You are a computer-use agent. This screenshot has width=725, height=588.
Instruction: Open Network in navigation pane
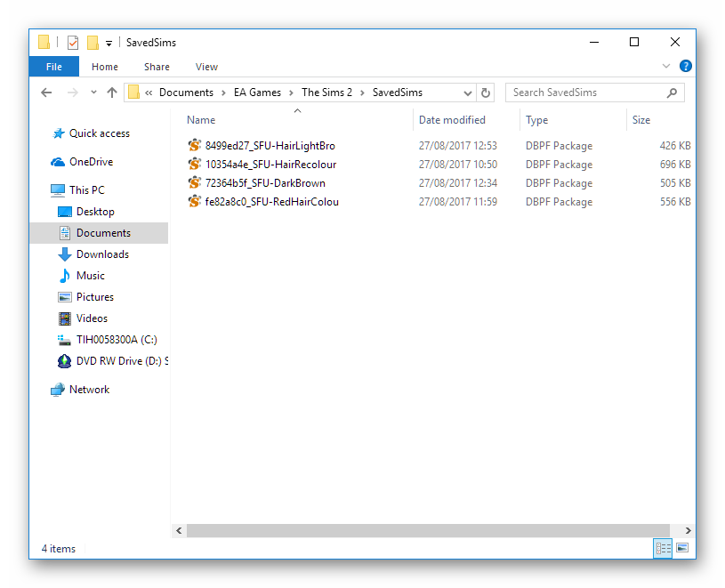click(x=89, y=390)
